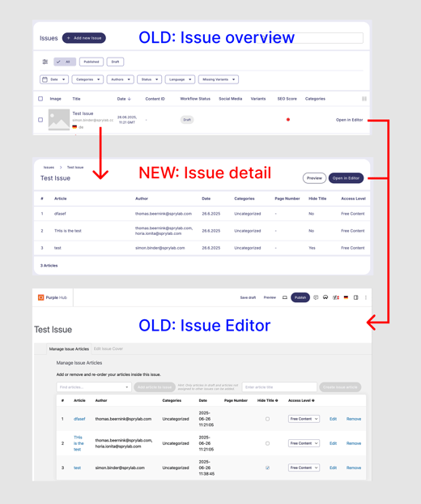Open the Missing Variants filter dropdown
This screenshot has height=504, width=421.
click(219, 79)
